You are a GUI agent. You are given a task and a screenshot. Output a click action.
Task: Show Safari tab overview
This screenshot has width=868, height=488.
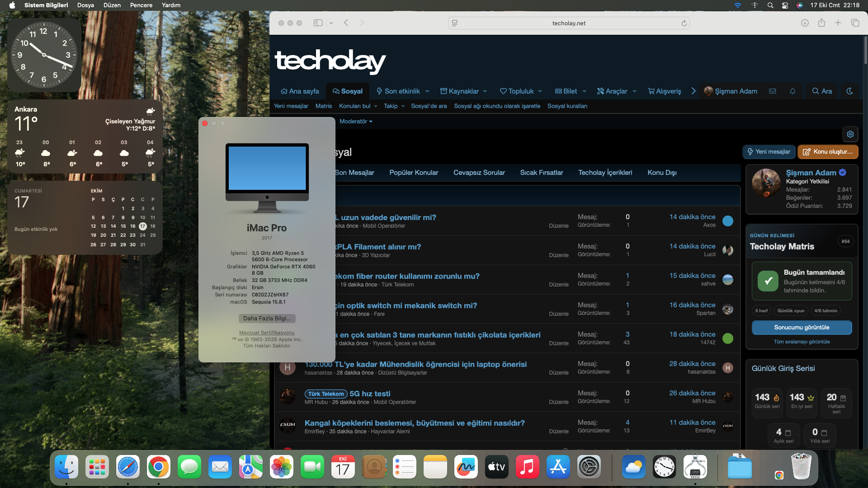click(855, 23)
